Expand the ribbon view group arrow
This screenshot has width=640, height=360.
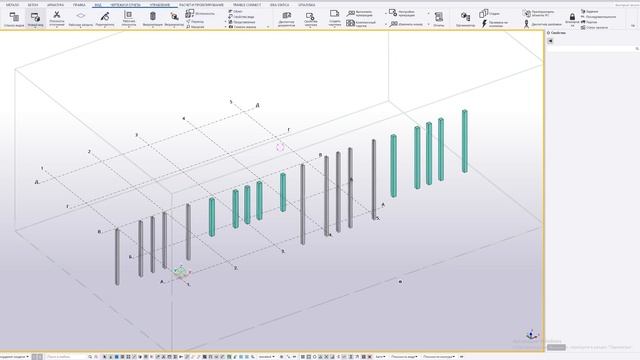[268, 27]
